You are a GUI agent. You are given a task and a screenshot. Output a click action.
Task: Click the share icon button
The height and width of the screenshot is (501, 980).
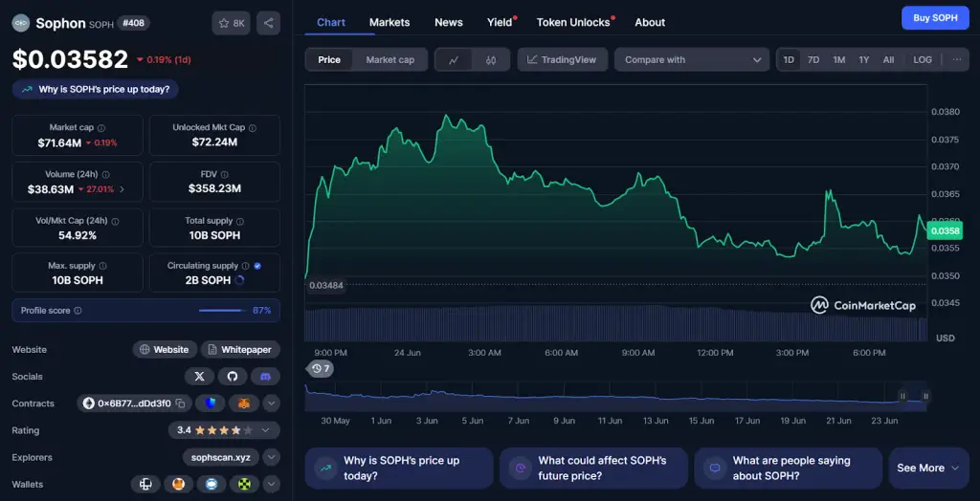pyautogui.click(x=268, y=23)
